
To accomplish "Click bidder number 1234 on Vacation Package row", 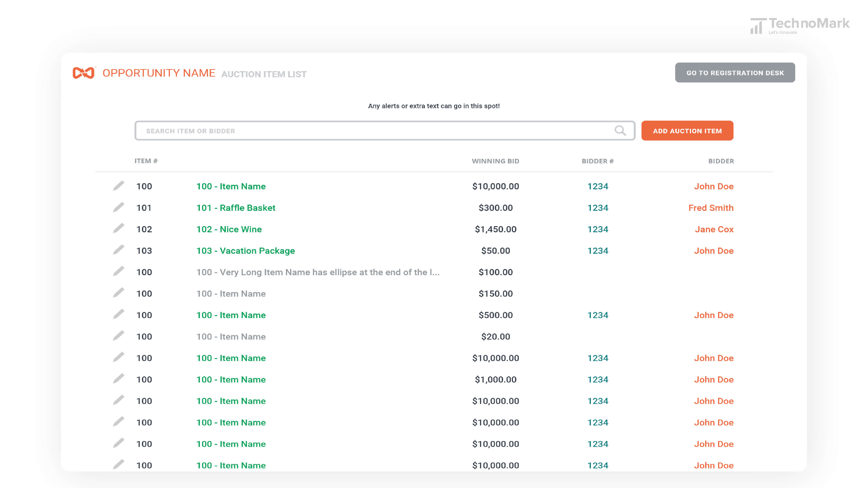I will [x=598, y=251].
